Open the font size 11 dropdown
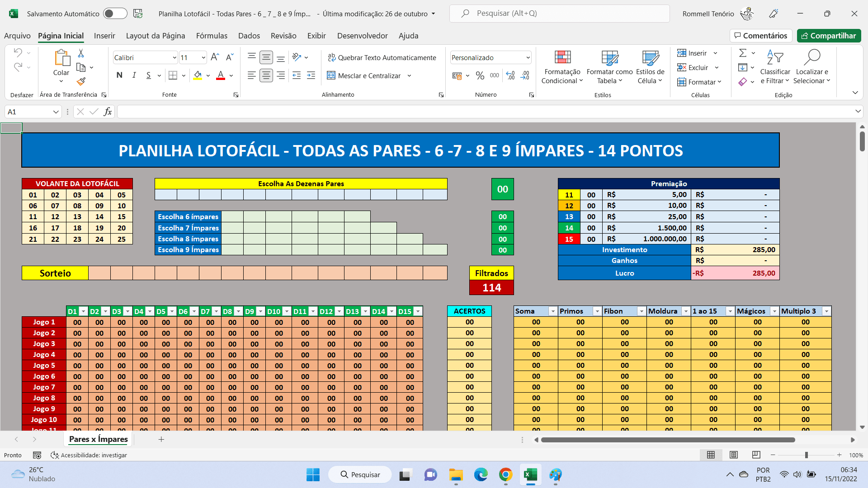 [203, 57]
